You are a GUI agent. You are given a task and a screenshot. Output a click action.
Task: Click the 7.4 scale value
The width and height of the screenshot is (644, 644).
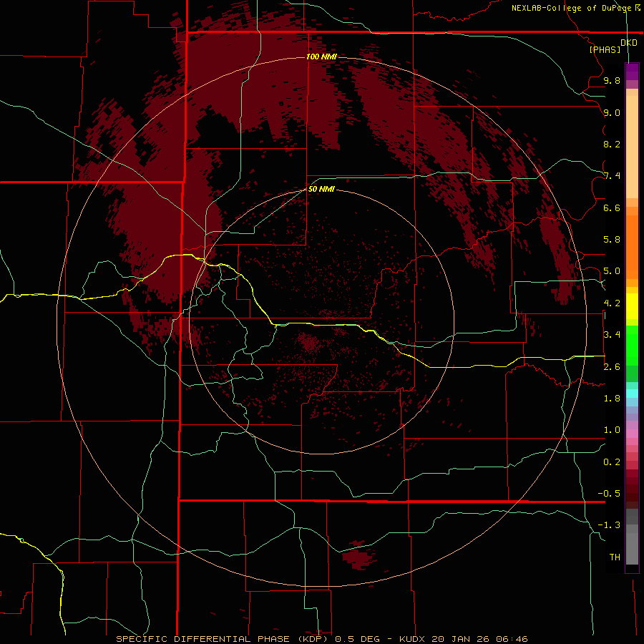[x=612, y=176]
